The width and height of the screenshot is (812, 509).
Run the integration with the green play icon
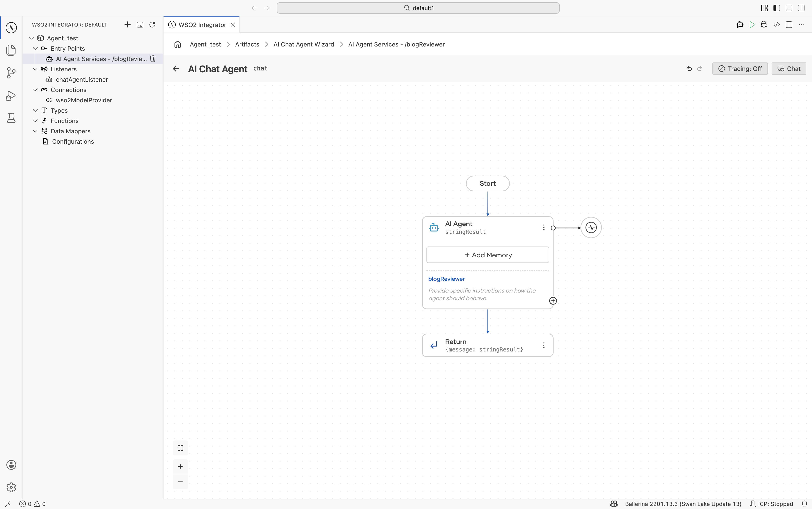click(x=752, y=25)
